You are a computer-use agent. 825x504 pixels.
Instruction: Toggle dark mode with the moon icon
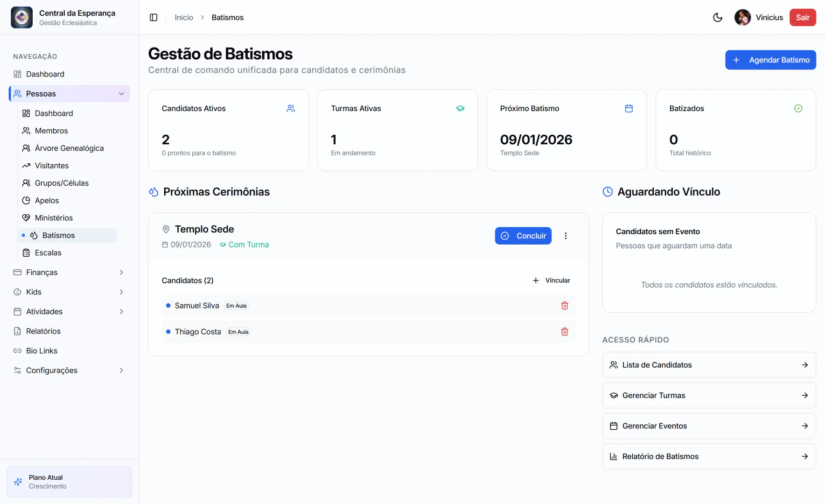click(717, 17)
